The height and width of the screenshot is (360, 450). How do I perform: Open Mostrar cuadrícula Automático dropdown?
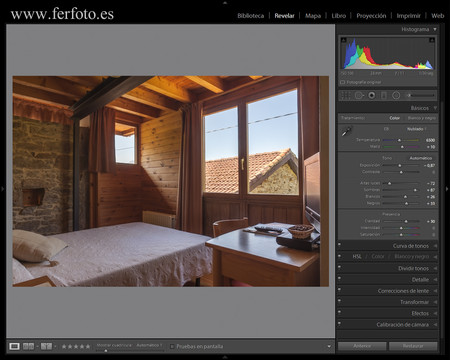[x=149, y=345]
